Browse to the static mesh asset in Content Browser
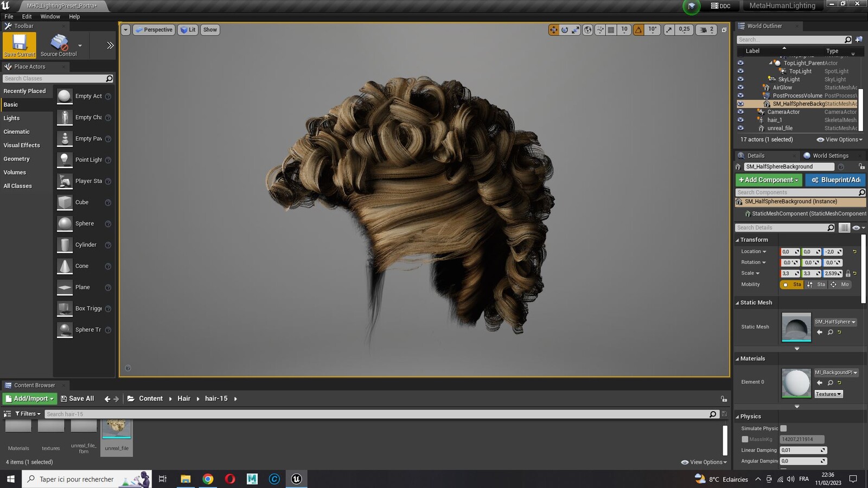868x488 pixels. click(830, 332)
